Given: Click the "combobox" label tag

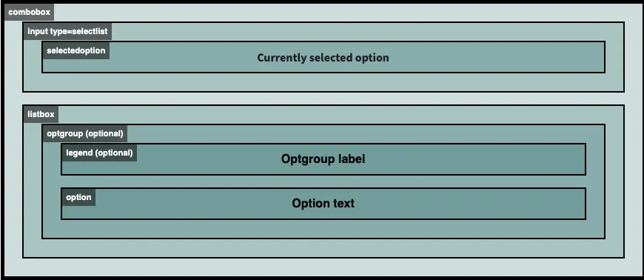Looking at the screenshot, I should (x=29, y=12).
